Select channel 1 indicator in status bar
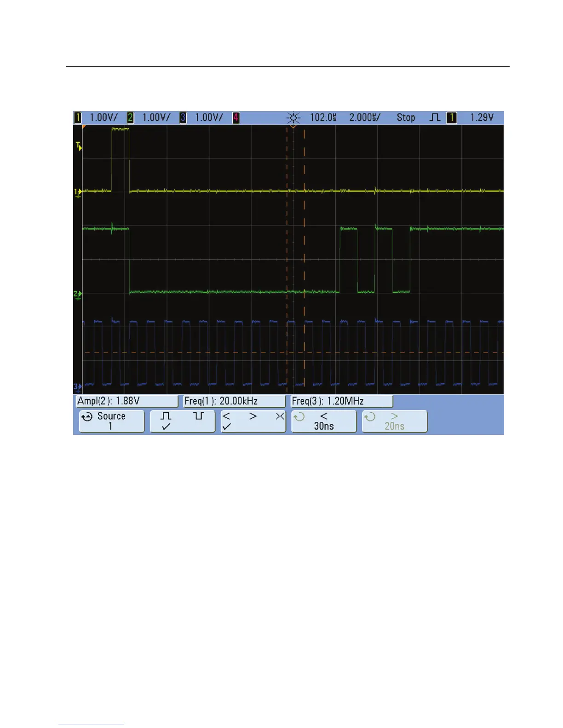The image size is (563, 728). click(x=78, y=118)
